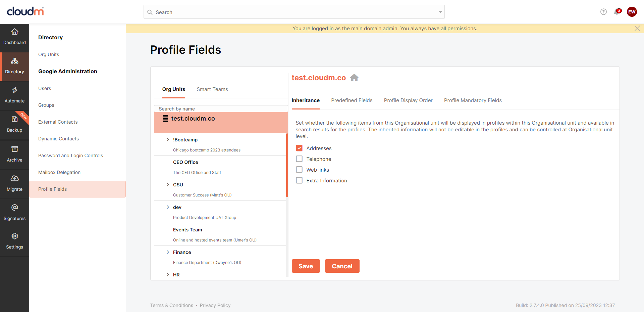Screen dimensions: 644x312
Task: Click the test.cloudm.co domain stack icon
Action: pyautogui.click(x=165, y=119)
